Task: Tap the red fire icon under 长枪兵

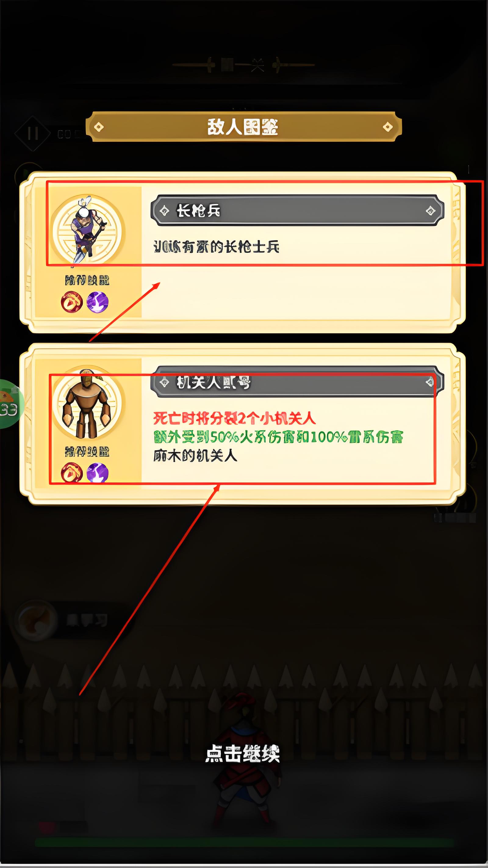Action: tap(72, 302)
